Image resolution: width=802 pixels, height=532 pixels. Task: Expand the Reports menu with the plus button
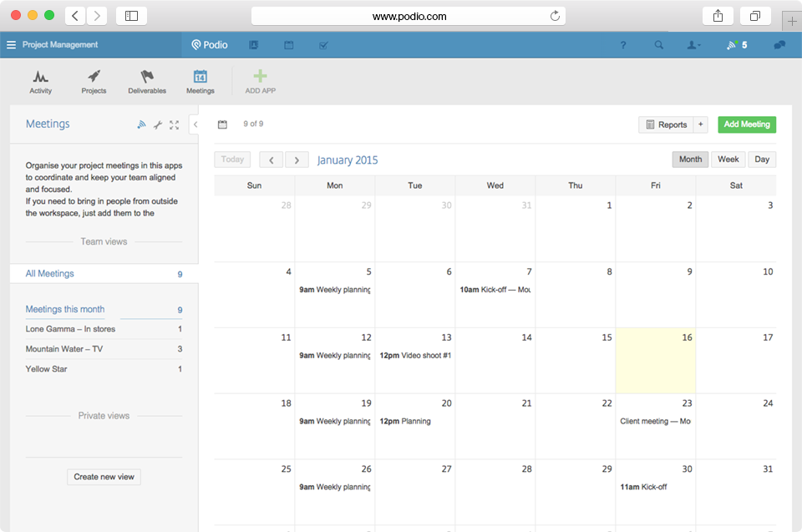click(x=700, y=124)
